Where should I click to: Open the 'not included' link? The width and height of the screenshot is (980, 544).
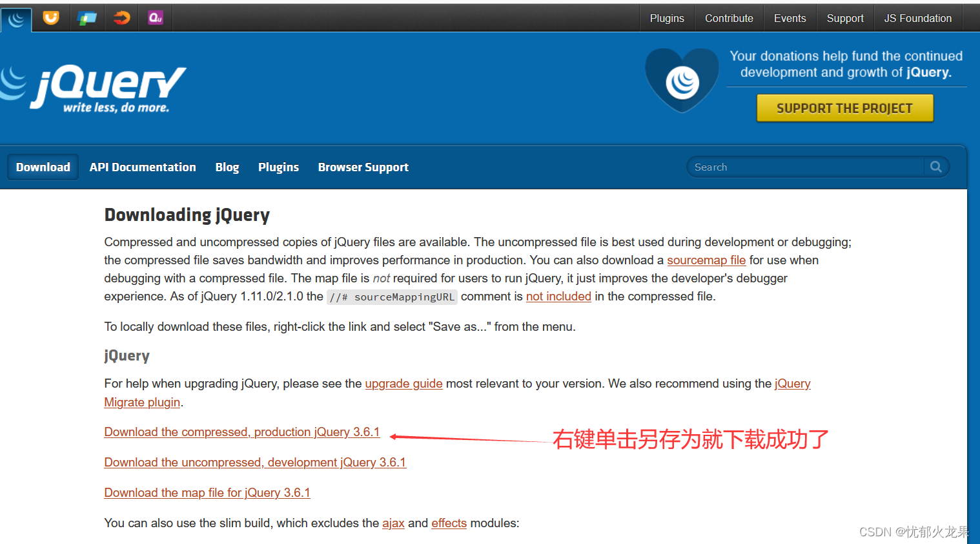point(558,296)
